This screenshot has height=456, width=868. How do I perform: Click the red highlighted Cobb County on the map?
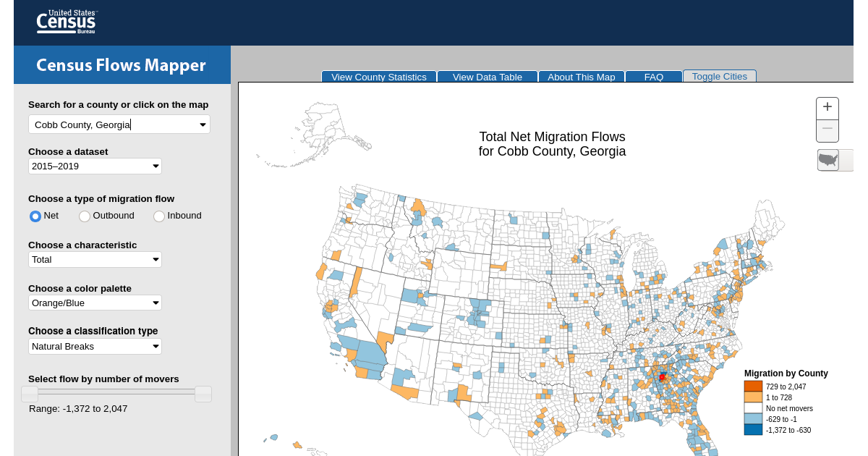click(662, 376)
